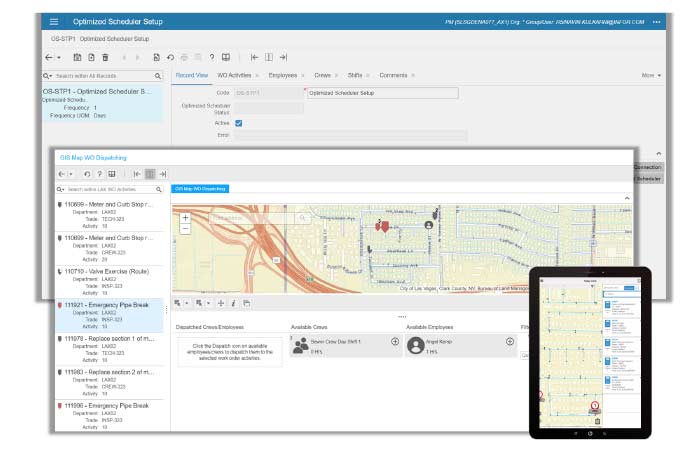Select work order 111921 Emergency Pipe Break
The image size is (700, 452).
(107, 304)
